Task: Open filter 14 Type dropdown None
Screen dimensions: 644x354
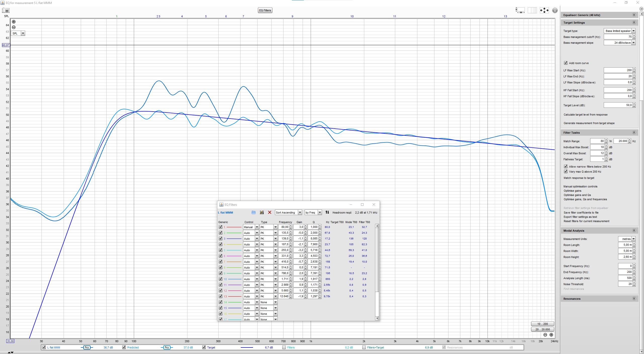Action: point(269,302)
